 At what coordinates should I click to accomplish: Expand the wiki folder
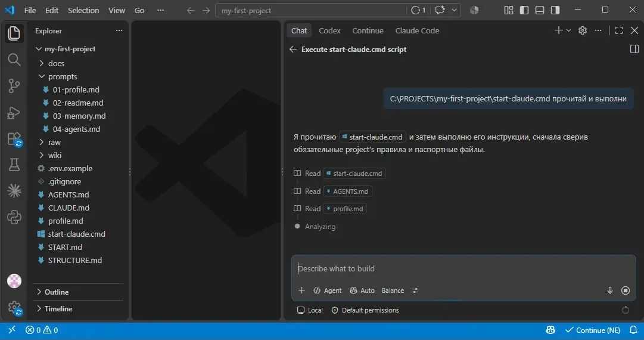point(42,156)
